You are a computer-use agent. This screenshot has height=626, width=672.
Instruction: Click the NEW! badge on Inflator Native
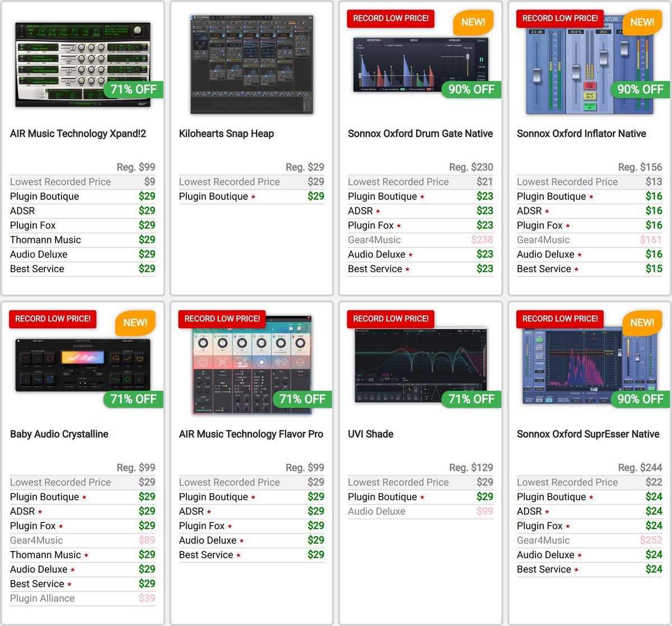[x=642, y=22]
